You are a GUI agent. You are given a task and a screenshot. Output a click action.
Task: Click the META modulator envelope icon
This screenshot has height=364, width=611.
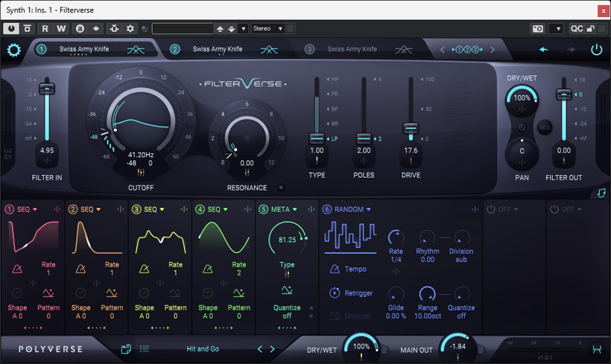(287, 290)
